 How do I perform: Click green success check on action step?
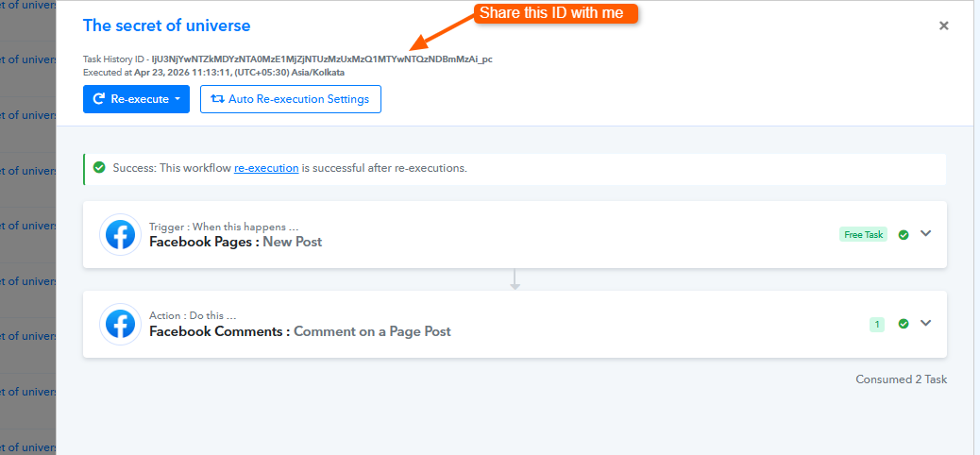904,324
